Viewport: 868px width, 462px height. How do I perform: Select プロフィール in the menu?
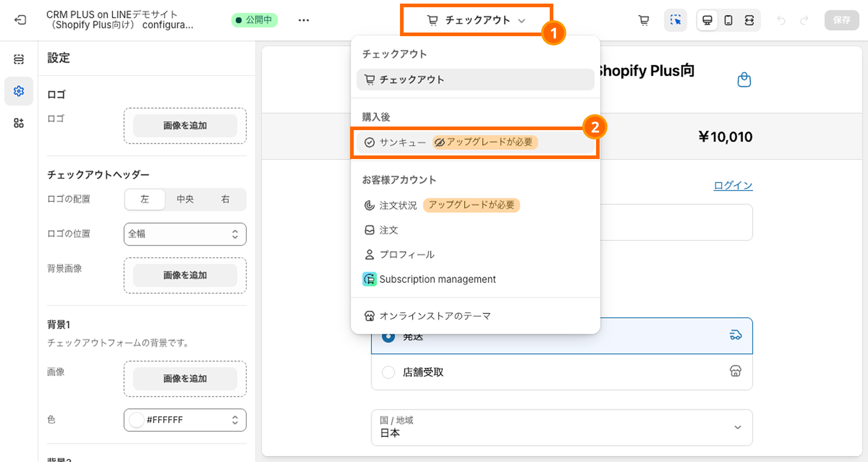coord(475,254)
